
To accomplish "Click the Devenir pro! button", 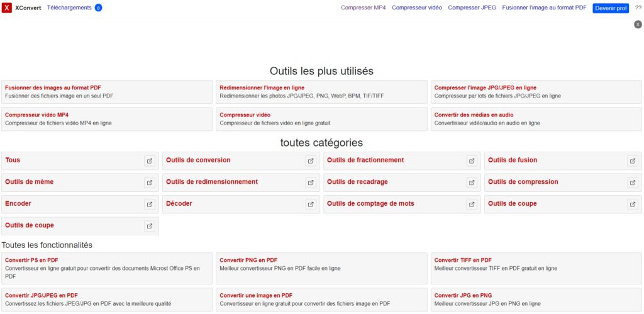I will point(611,8).
